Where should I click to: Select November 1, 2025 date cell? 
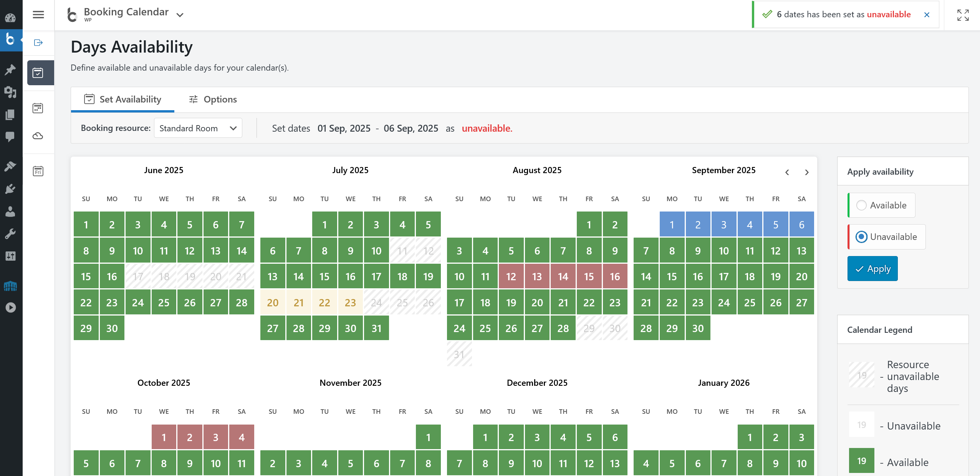[x=428, y=437]
